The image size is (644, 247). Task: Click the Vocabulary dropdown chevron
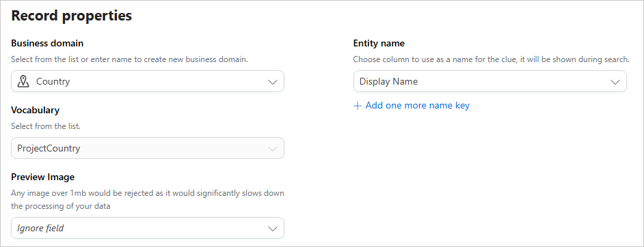point(273,149)
